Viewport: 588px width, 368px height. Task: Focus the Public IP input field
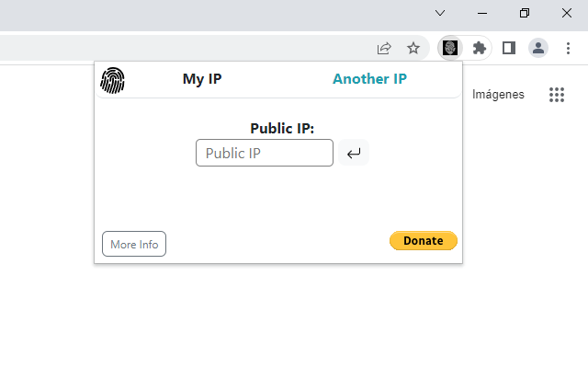pyautogui.click(x=265, y=153)
